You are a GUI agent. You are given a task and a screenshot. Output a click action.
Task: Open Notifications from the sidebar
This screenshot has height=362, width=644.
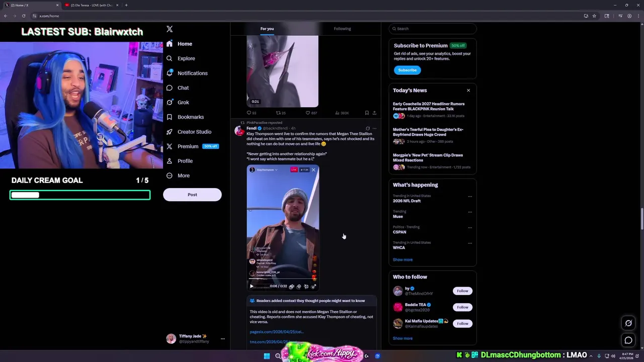[x=187, y=73]
